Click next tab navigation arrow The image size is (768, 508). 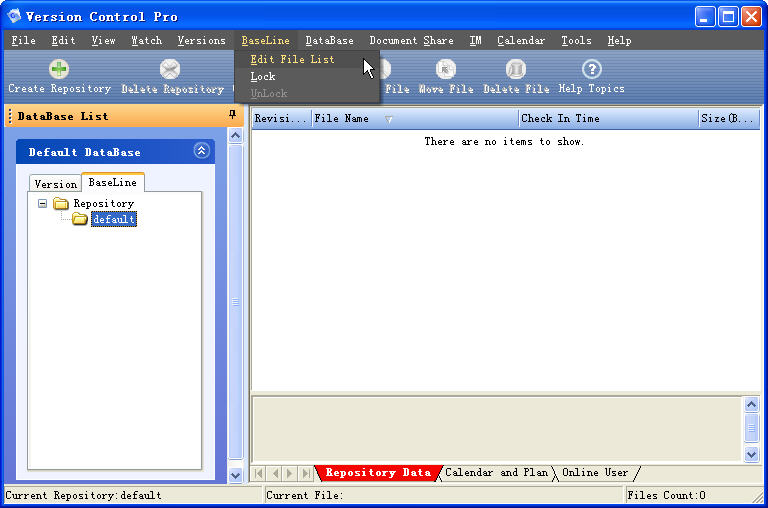pos(290,473)
